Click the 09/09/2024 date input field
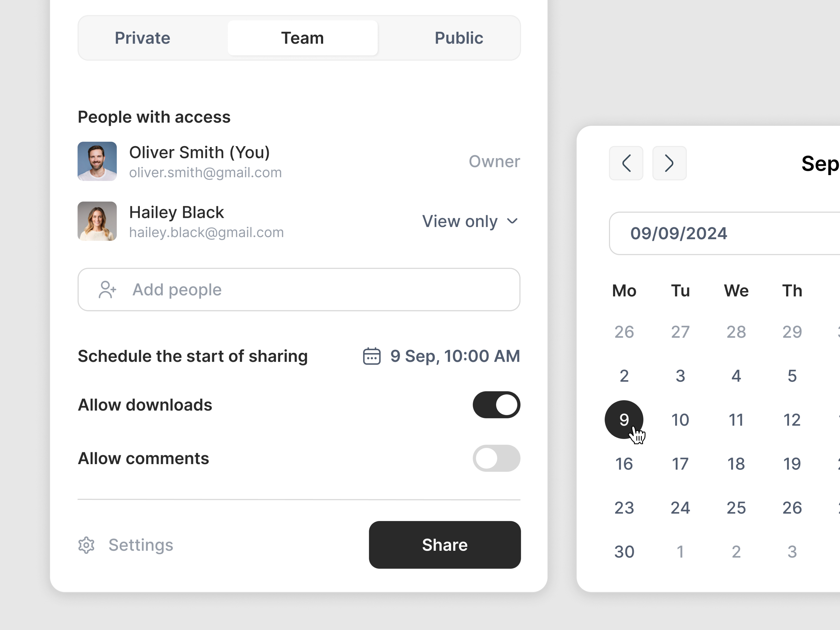Screen dimensions: 840x630 (x=724, y=233)
